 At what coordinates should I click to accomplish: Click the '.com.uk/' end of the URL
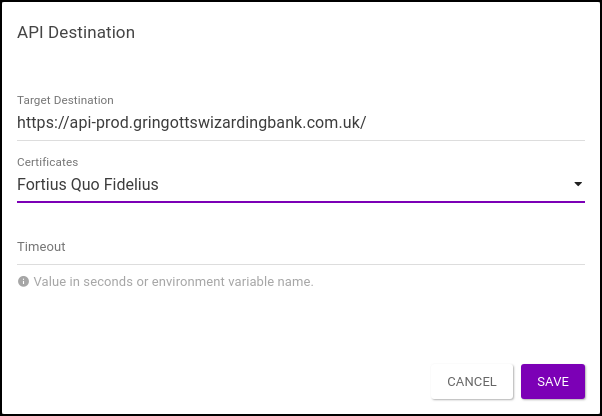click(x=338, y=123)
